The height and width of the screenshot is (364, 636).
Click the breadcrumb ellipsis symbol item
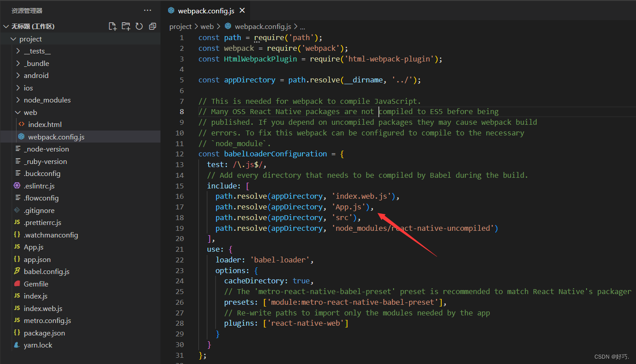pos(303,27)
